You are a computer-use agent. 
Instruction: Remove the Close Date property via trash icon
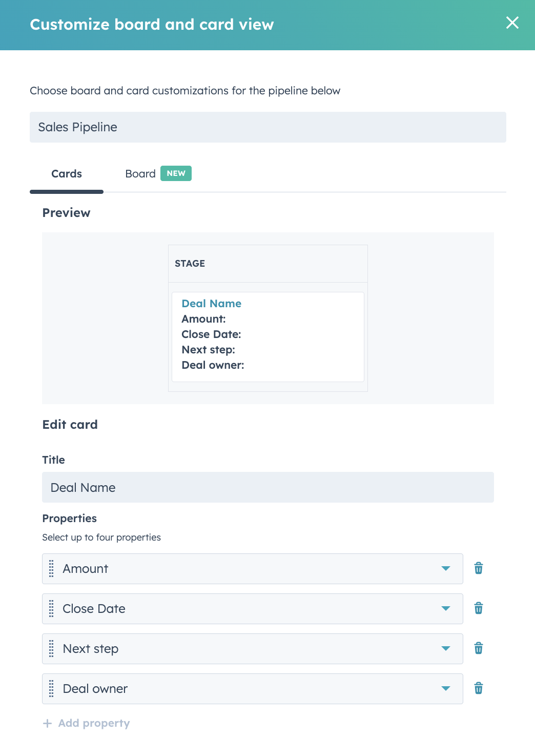pos(478,608)
